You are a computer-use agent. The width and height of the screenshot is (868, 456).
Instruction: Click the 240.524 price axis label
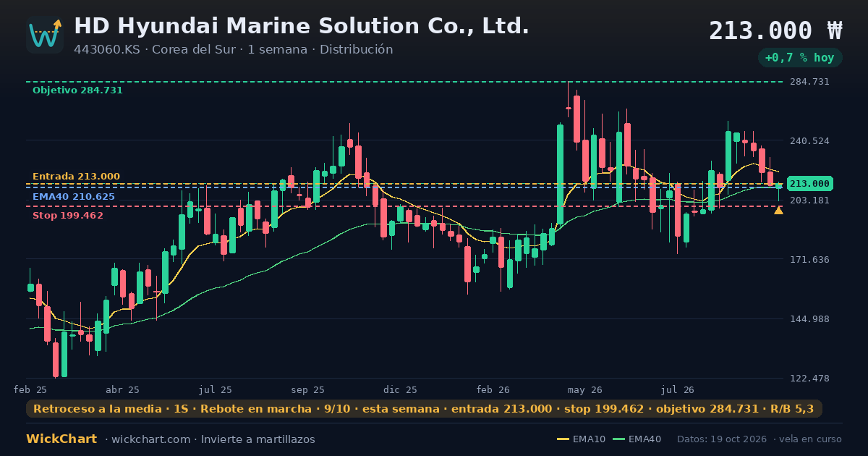pos(809,141)
